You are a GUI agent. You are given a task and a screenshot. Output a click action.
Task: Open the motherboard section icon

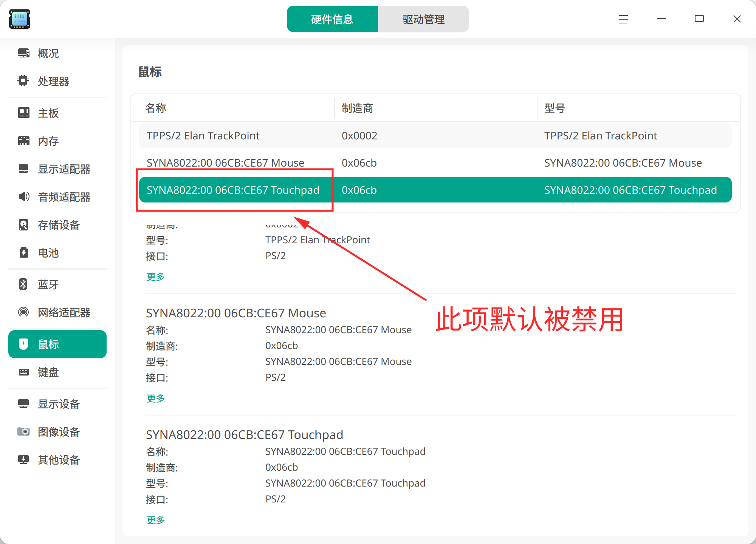point(23,113)
